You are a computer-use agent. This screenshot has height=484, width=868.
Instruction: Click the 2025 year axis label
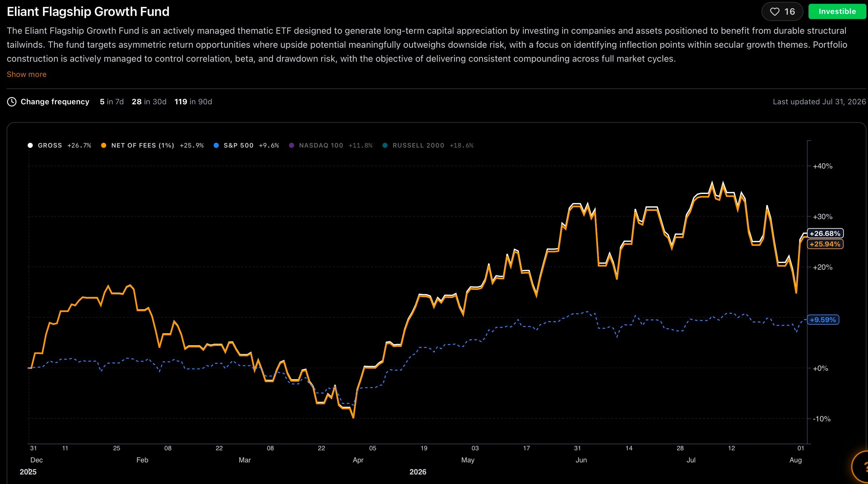(28, 472)
